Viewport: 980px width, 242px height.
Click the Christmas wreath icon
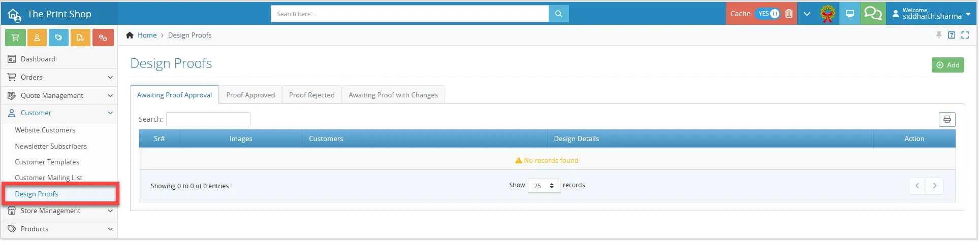point(828,14)
